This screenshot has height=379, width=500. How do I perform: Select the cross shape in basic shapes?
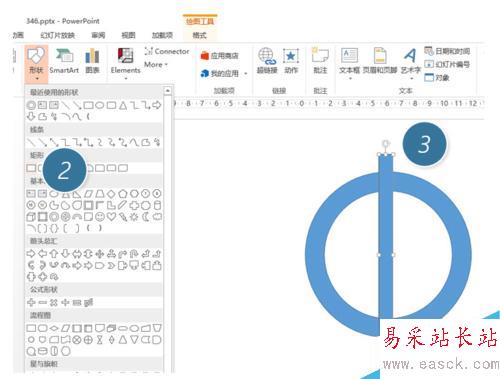coord(134,205)
